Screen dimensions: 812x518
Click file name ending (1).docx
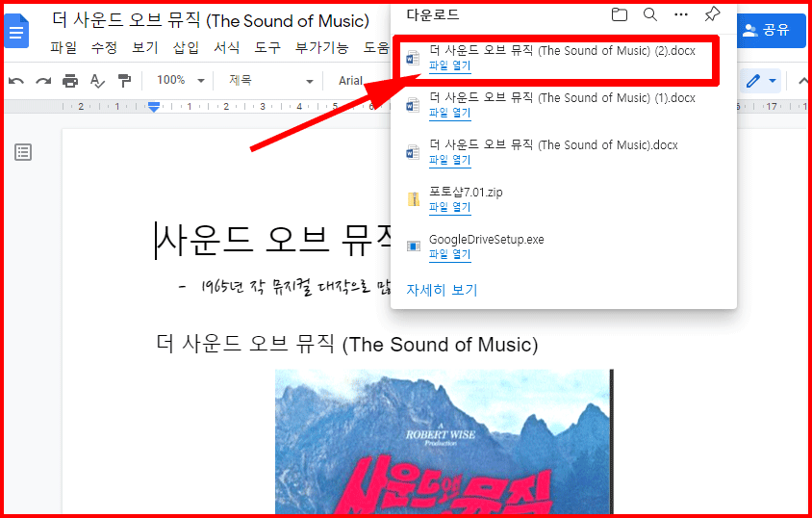(x=562, y=98)
